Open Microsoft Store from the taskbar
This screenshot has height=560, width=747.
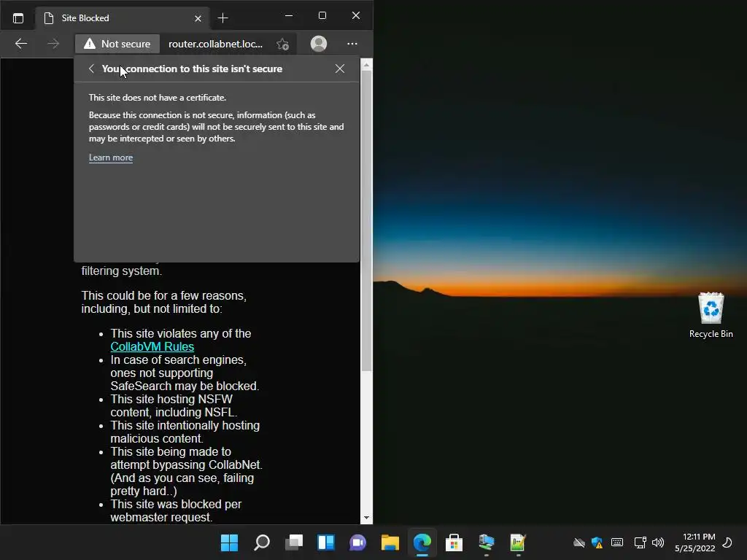454,542
